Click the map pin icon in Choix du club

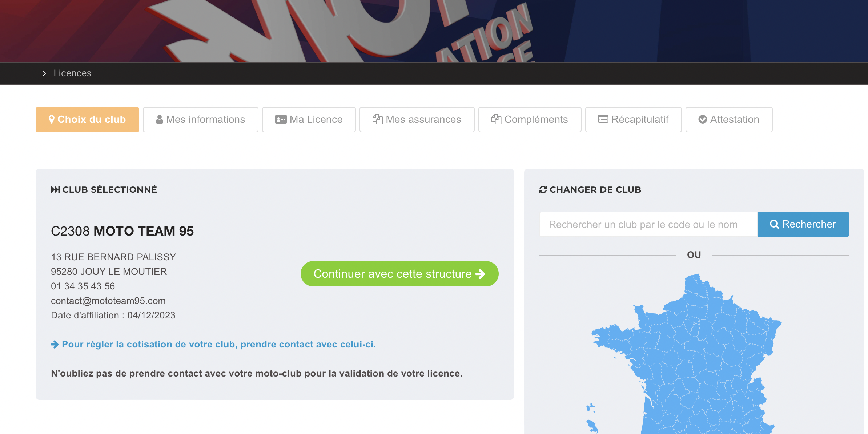coord(52,119)
